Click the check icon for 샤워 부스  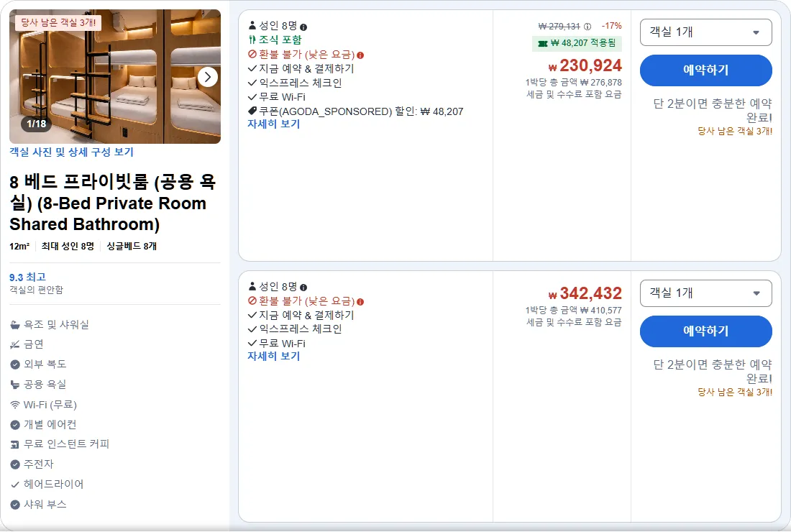[x=15, y=504]
